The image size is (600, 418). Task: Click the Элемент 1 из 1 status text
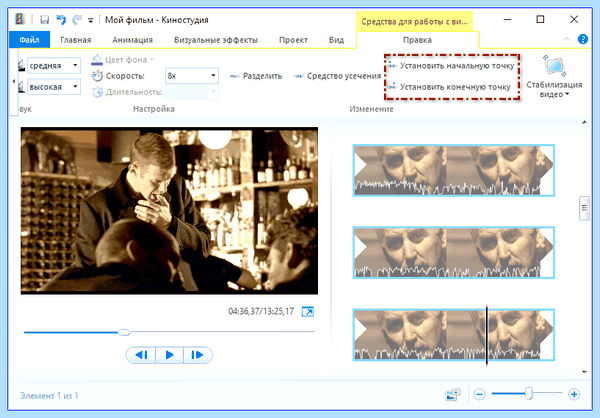click(x=49, y=395)
